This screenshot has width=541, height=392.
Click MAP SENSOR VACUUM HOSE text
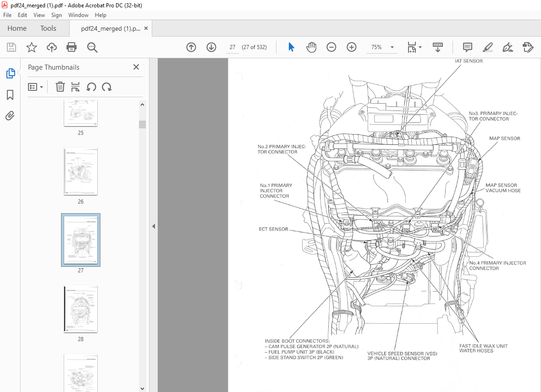click(x=503, y=188)
